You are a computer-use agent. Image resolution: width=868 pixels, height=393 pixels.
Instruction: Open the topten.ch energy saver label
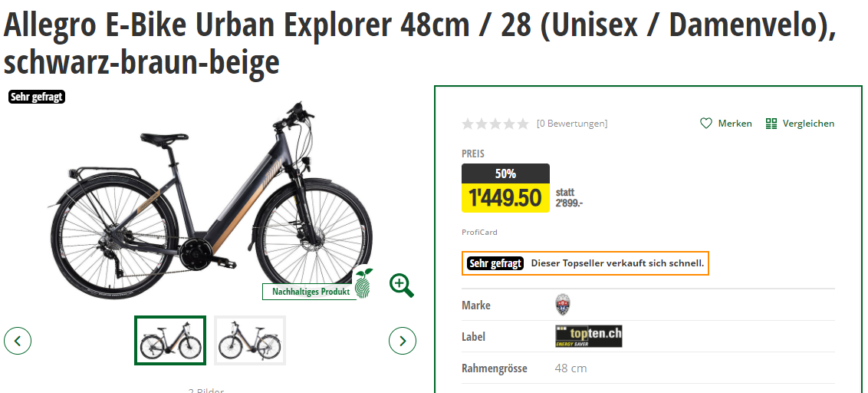[x=588, y=336]
